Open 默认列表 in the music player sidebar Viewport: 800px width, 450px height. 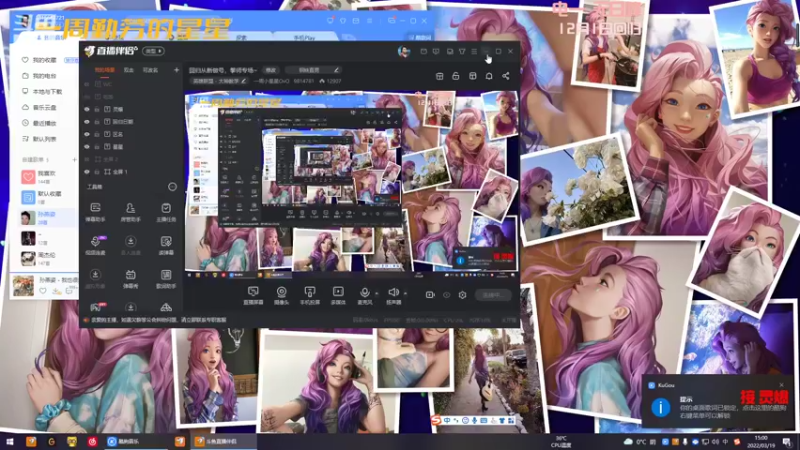pyautogui.click(x=44, y=139)
